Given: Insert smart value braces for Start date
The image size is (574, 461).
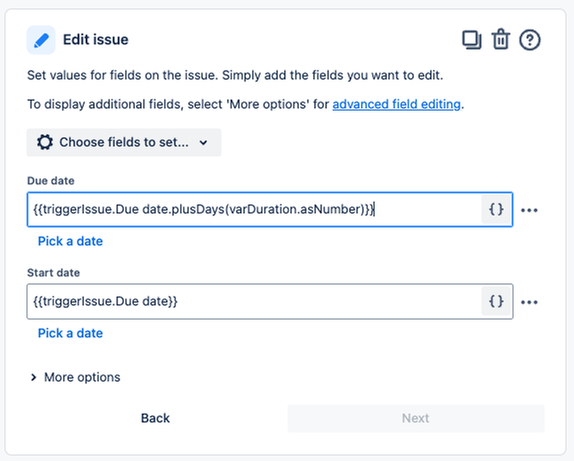Looking at the screenshot, I should (x=496, y=301).
